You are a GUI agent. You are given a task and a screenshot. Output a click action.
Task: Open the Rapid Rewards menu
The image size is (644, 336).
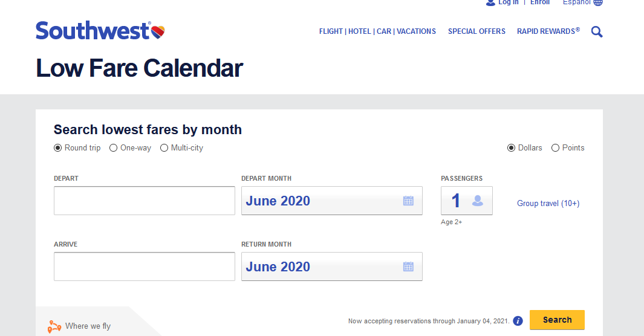(548, 31)
